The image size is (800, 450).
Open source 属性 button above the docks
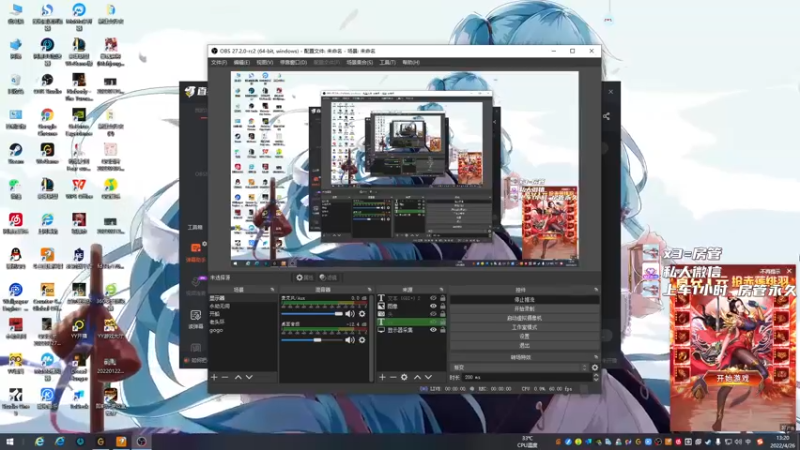point(305,278)
